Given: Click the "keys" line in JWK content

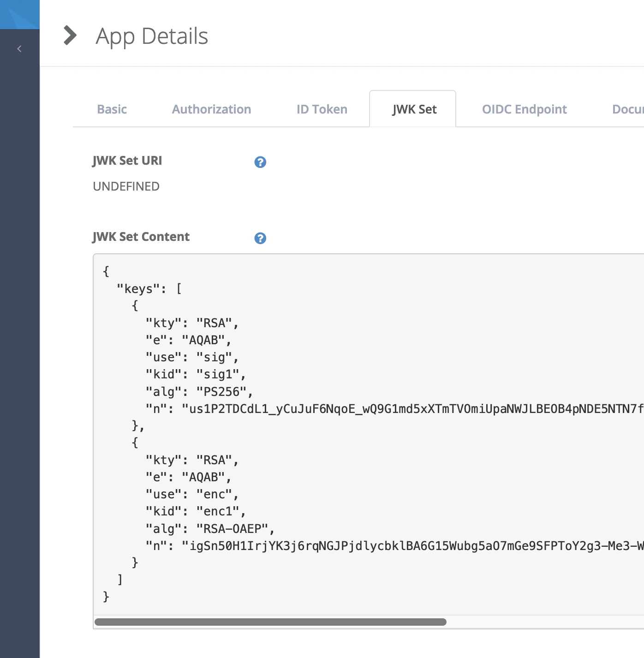Looking at the screenshot, I should (149, 289).
